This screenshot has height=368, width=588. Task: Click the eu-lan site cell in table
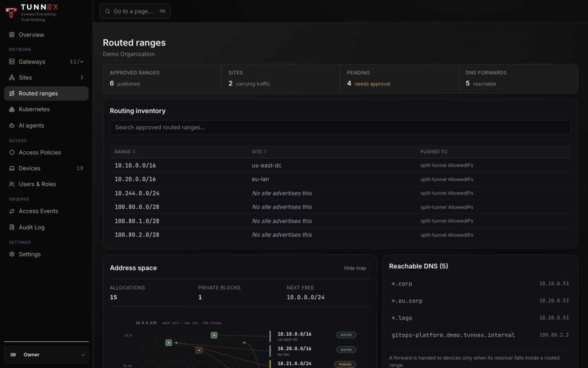coord(260,180)
